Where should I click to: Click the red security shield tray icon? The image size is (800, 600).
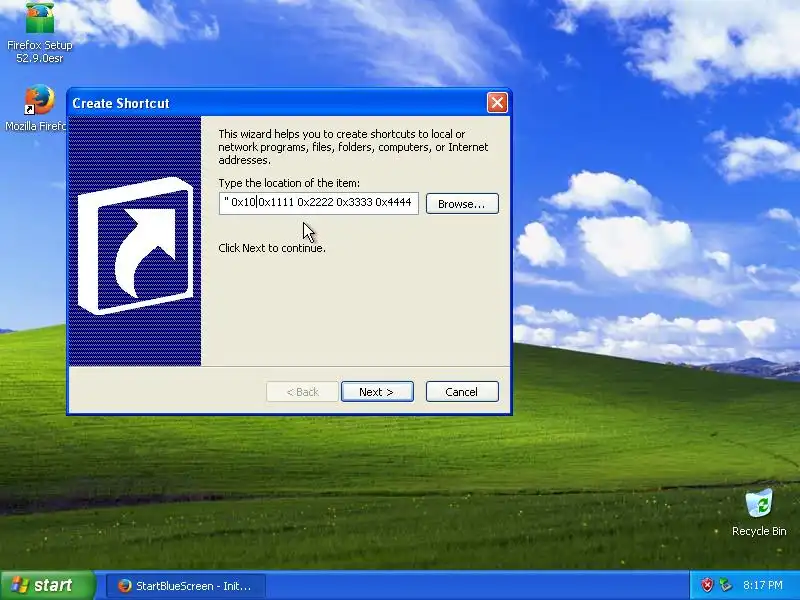[x=707, y=585]
